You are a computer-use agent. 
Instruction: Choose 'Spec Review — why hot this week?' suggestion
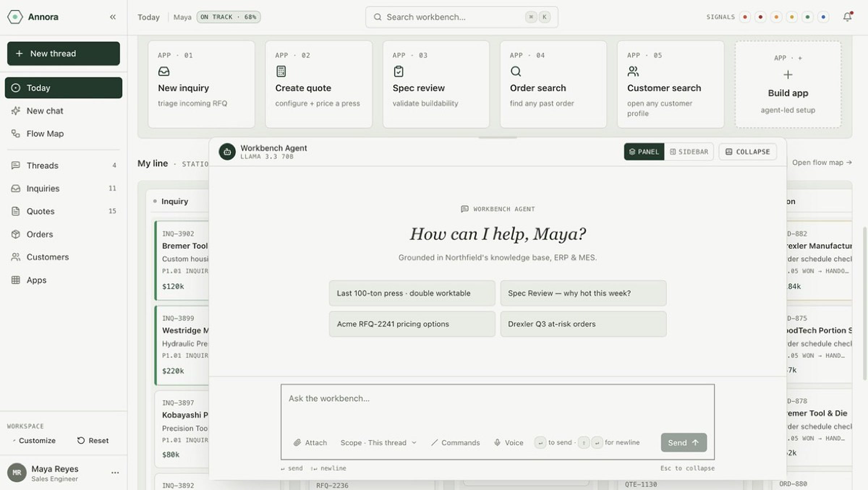point(583,293)
